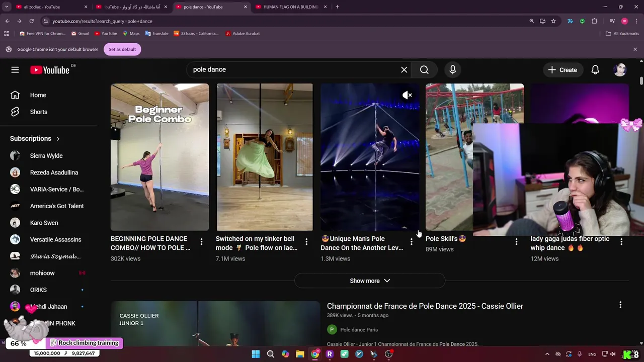Open Gmail bookmark
The width and height of the screenshot is (644, 362).
pyautogui.click(x=80, y=34)
